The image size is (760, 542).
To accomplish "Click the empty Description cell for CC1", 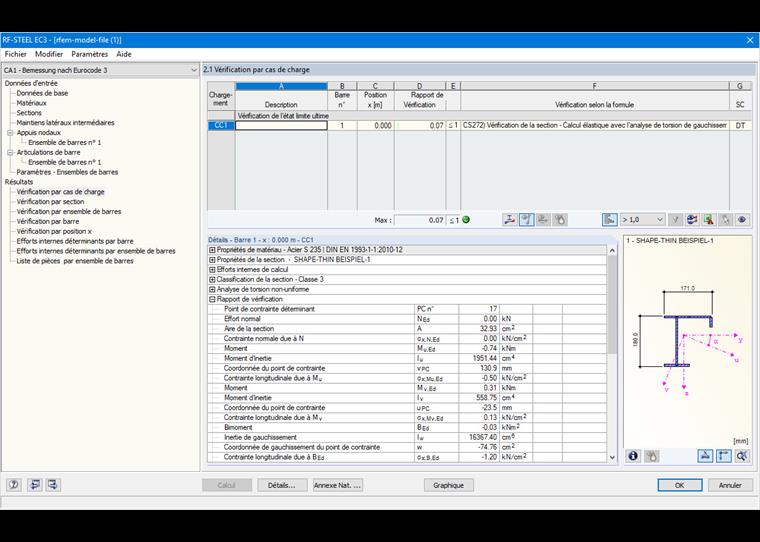I will 281,126.
